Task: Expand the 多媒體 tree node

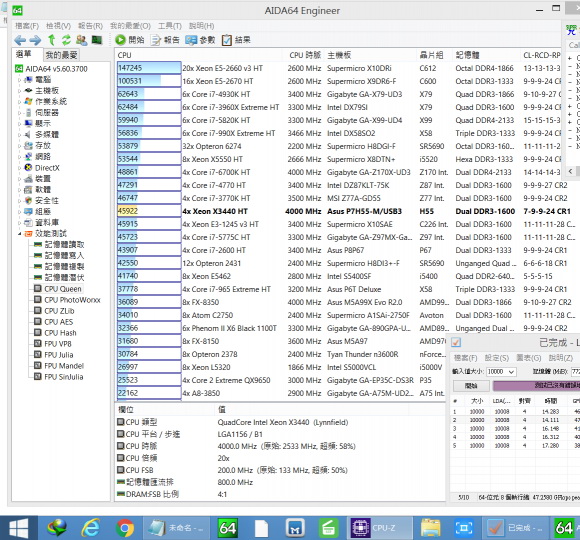Action: [x=20, y=135]
